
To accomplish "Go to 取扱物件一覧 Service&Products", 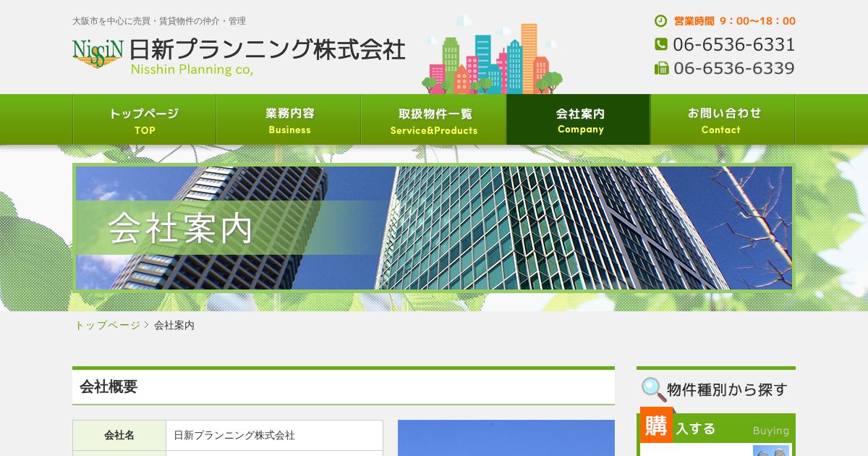I will point(434,119).
